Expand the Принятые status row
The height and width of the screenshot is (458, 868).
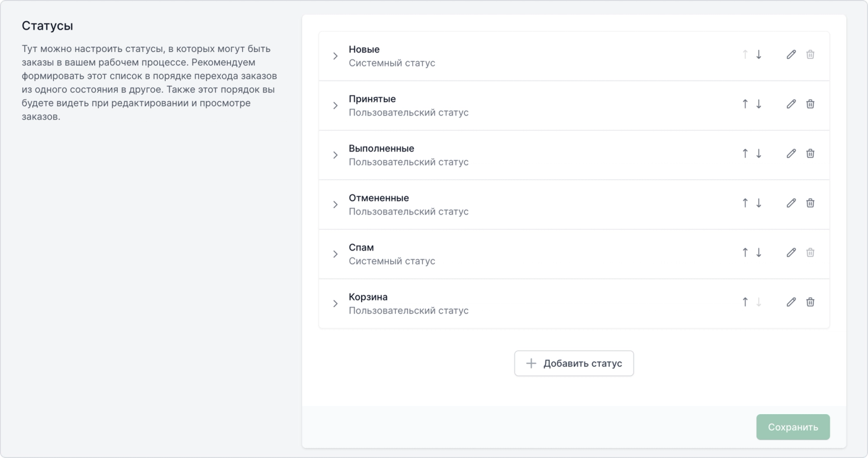tap(335, 105)
